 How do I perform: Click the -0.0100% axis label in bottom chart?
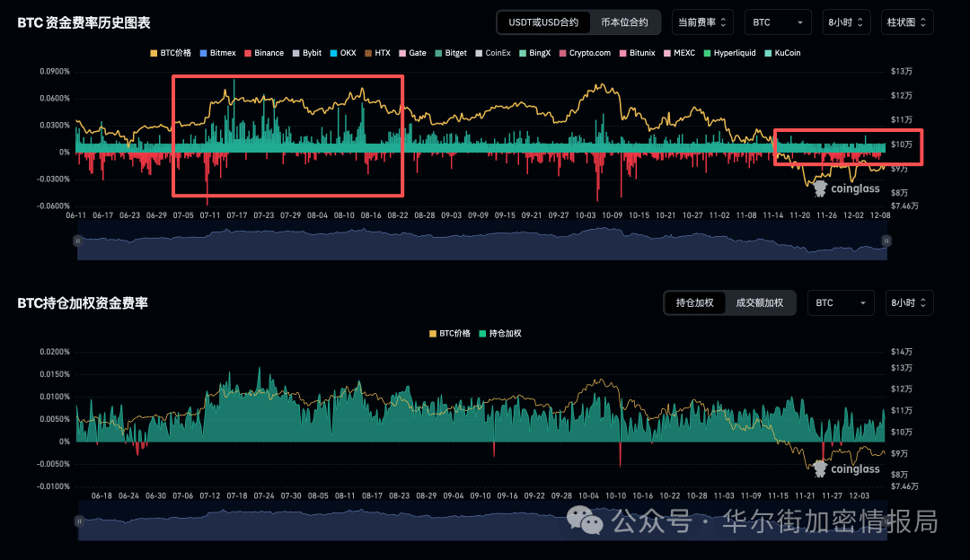pos(53,487)
